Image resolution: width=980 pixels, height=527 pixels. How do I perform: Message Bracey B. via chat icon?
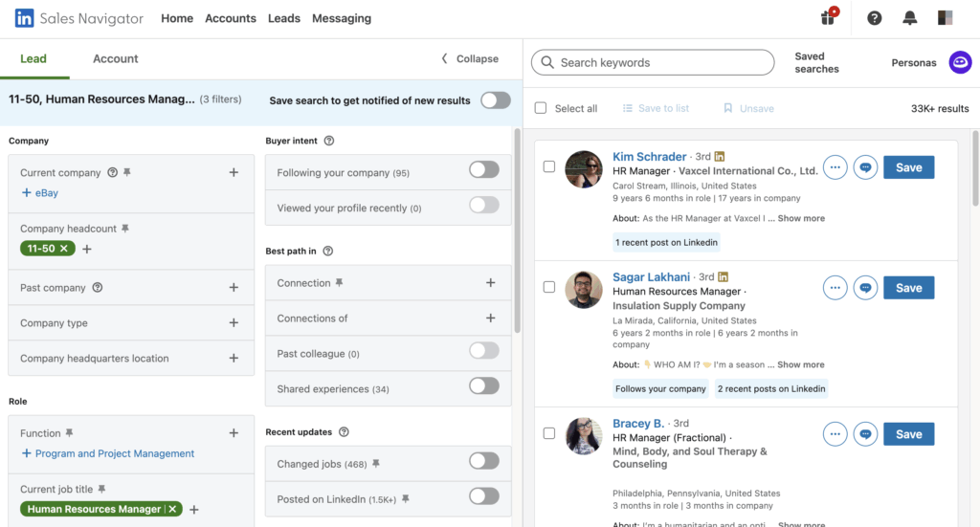click(865, 434)
